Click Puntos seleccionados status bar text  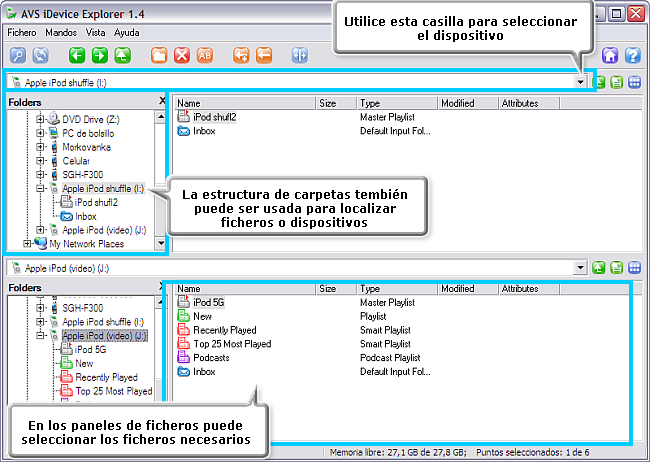tap(533, 452)
